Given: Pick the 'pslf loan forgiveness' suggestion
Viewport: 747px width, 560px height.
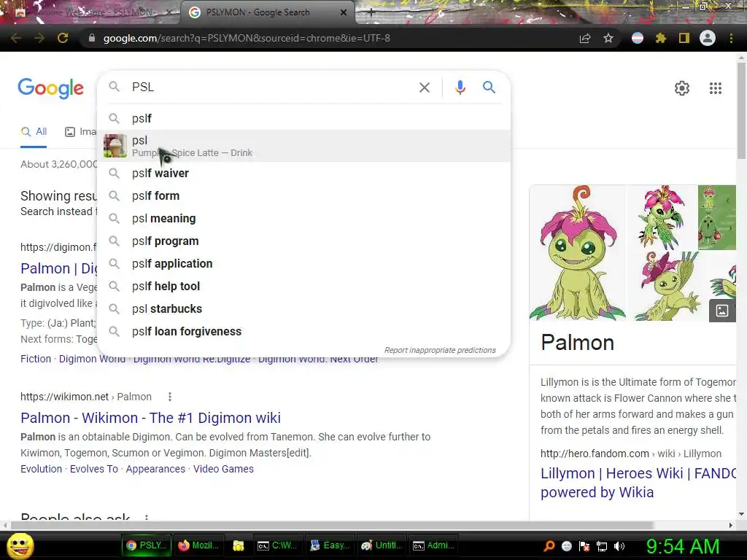Looking at the screenshot, I should tap(303, 332).
